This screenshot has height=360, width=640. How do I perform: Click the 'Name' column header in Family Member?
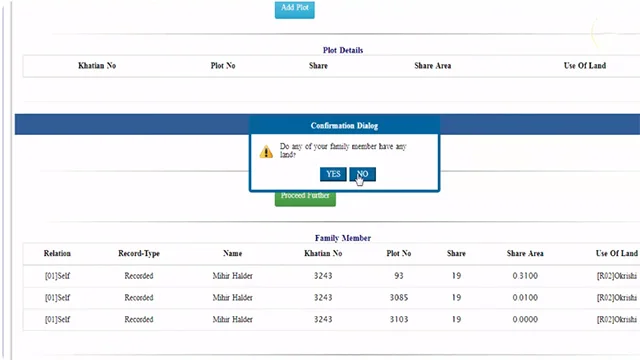click(233, 253)
